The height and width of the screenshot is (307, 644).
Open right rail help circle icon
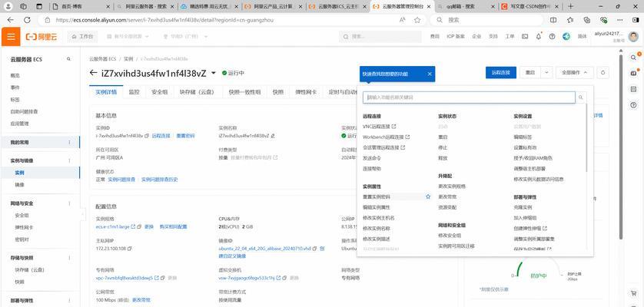633,105
